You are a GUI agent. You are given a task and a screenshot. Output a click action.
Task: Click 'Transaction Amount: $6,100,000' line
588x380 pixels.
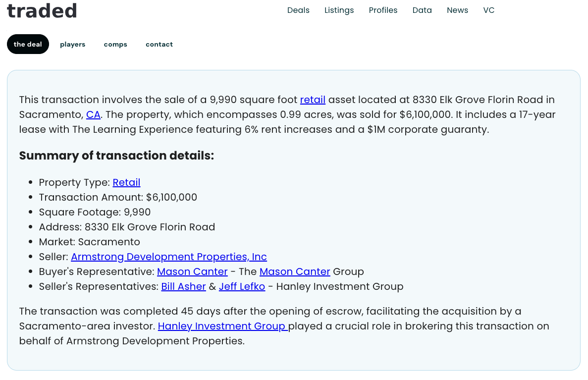click(x=118, y=197)
